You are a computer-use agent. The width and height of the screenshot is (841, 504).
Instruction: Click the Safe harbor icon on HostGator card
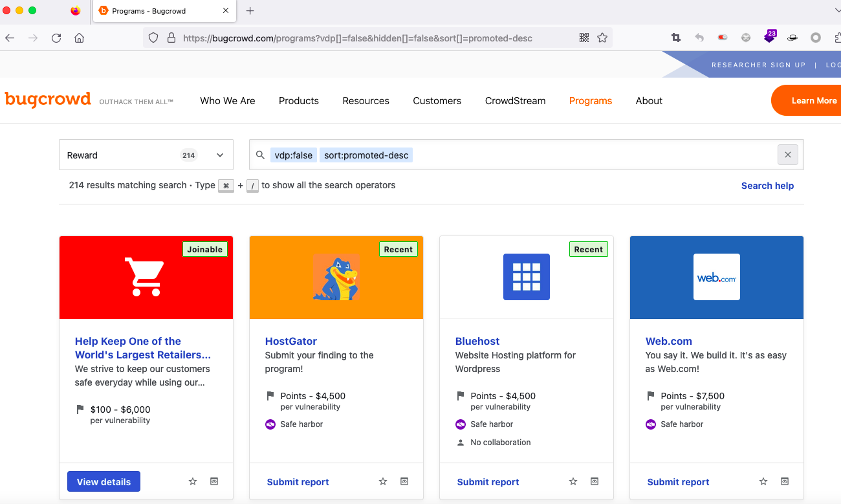point(270,424)
